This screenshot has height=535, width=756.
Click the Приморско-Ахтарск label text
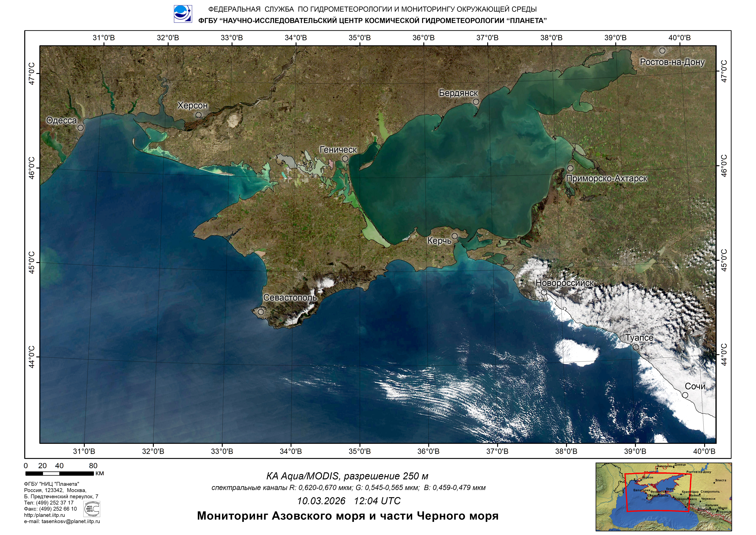[606, 179]
